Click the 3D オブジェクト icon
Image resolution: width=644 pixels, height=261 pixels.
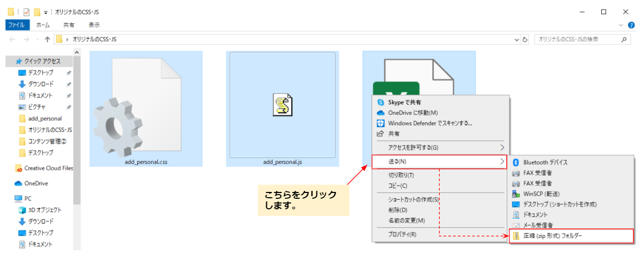point(22,210)
